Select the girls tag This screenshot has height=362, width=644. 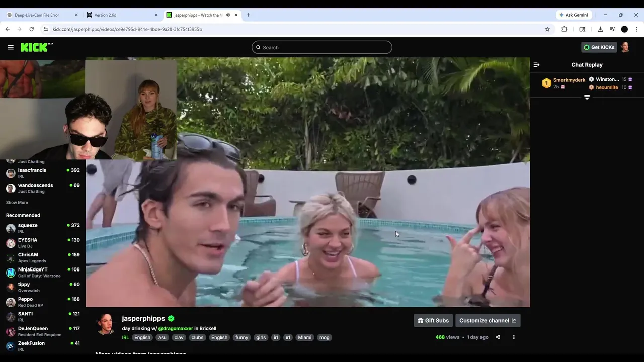click(261, 338)
